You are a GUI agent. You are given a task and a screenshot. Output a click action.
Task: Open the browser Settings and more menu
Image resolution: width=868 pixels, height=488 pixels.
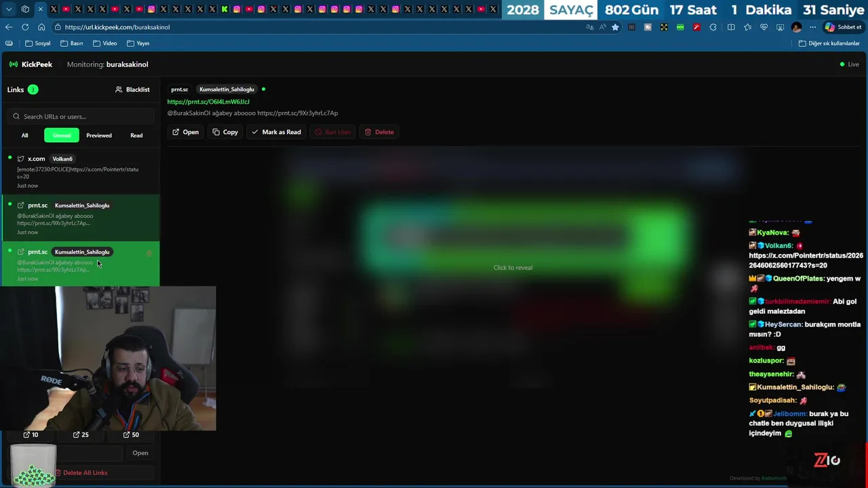pyautogui.click(x=812, y=27)
